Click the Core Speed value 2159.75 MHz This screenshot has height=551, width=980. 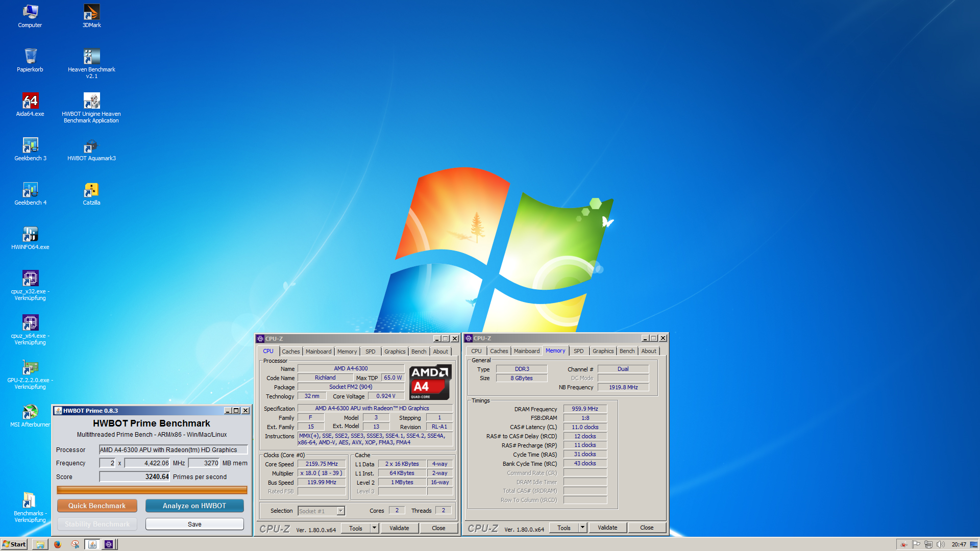tap(322, 464)
